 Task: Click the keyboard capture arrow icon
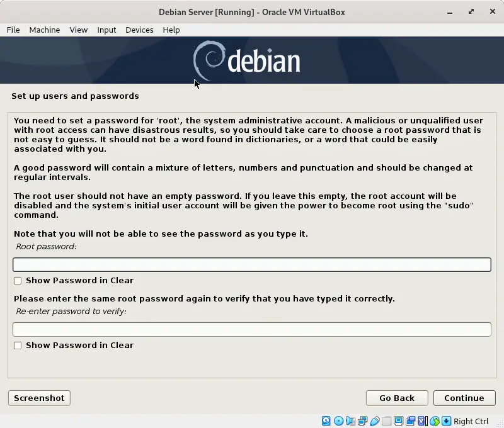pos(447,421)
